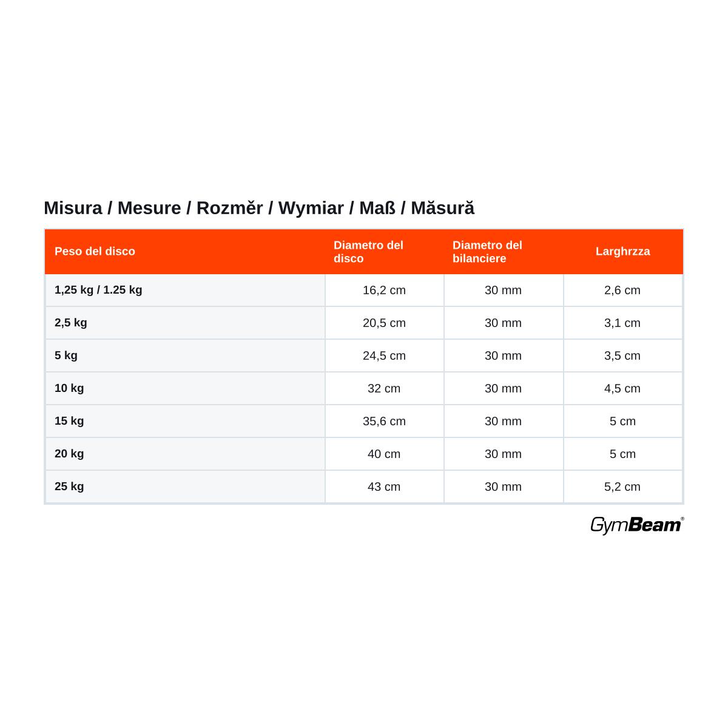728x728 pixels.
Task: Click the 4,5 cm width cell
Action: coord(622,388)
